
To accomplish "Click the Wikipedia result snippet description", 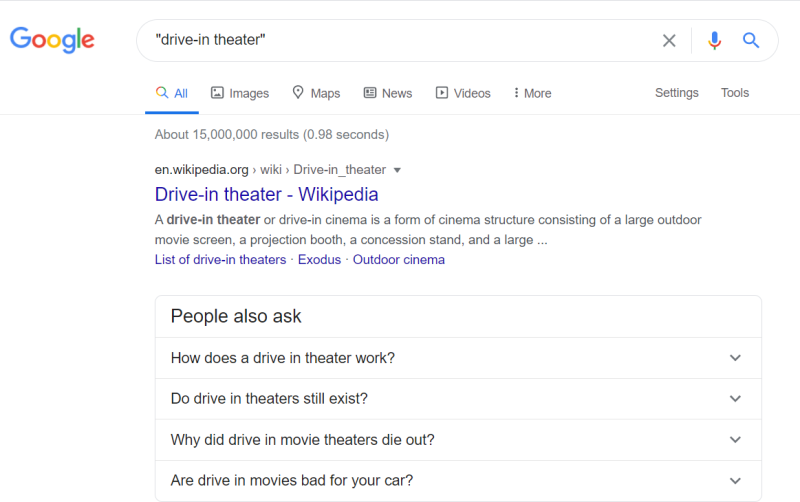I will 428,230.
